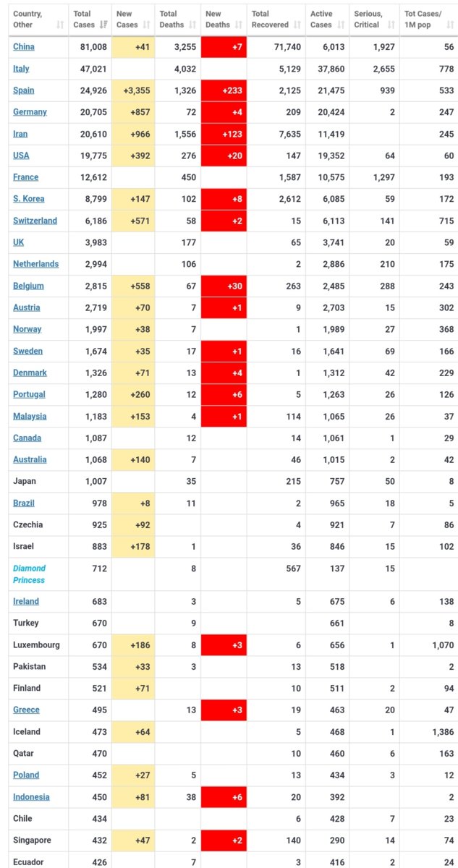Open the Italy country link
Screen dimensions: 458x868
(x=21, y=69)
